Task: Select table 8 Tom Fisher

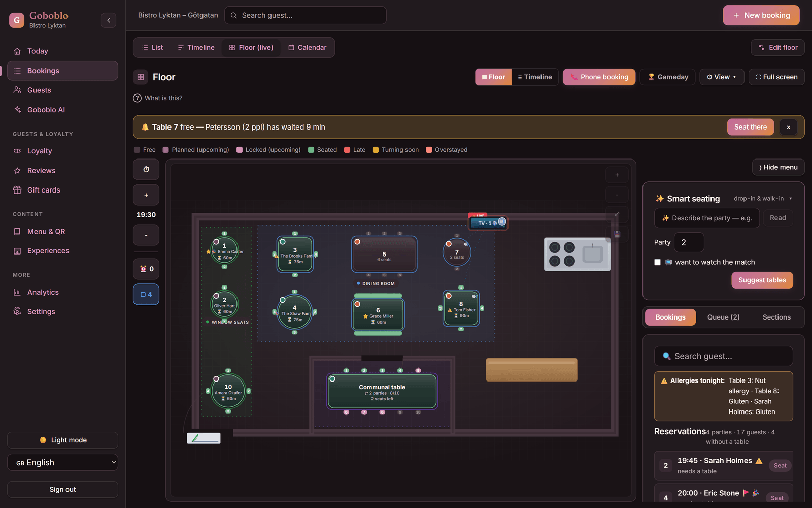Action: coord(461,308)
